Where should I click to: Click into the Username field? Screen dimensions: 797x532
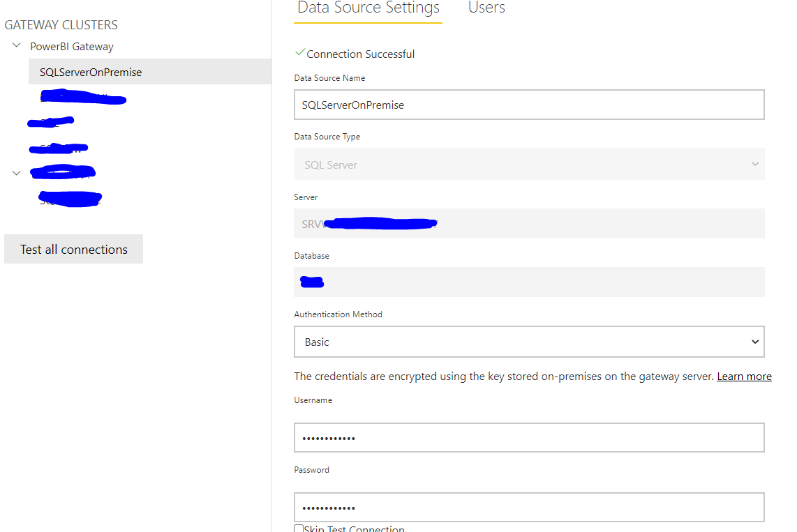[529, 438]
